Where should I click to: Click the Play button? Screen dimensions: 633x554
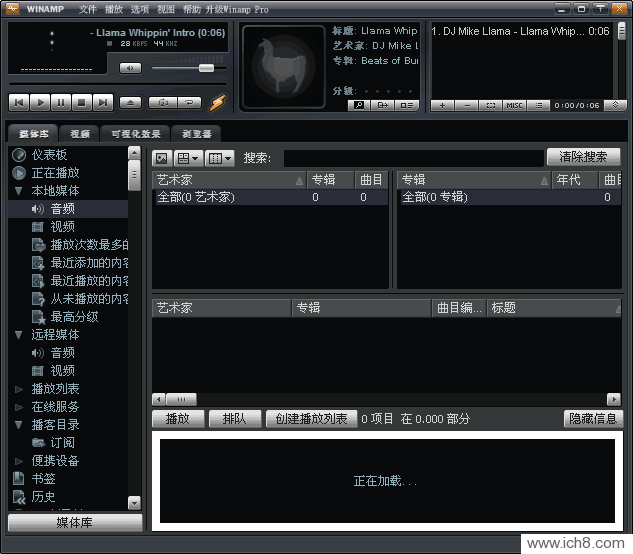tap(40, 103)
